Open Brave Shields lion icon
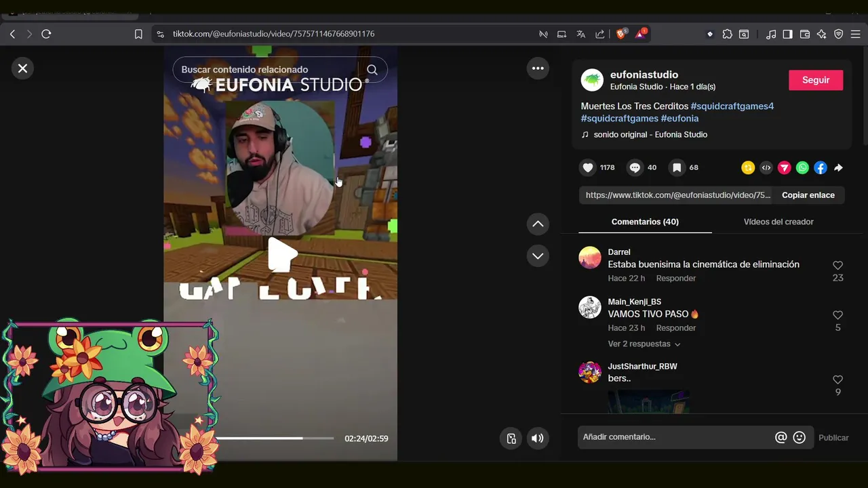Image resolution: width=868 pixels, height=488 pixels. 621,34
